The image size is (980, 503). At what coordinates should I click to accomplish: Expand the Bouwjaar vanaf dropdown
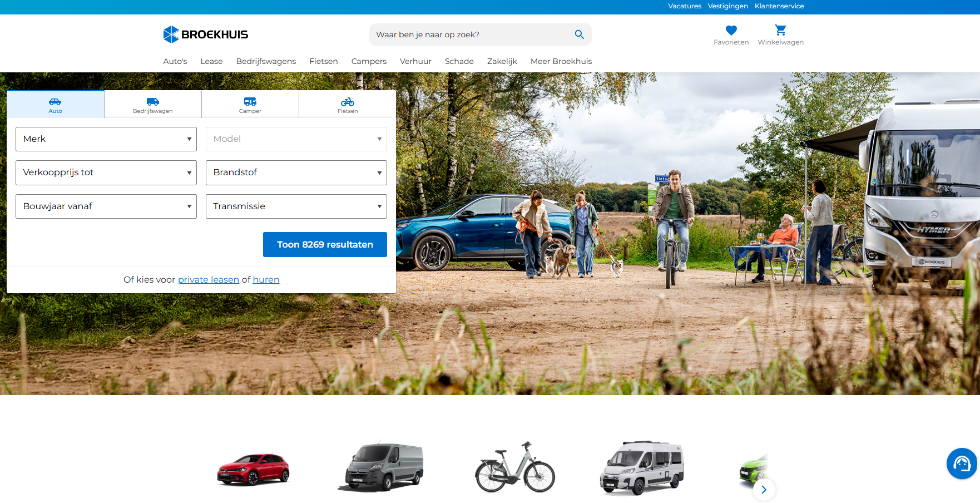[x=106, y=206]
